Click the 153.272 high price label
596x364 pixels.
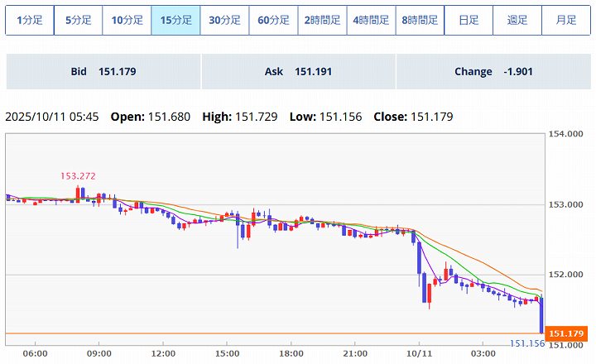[x=77, y=176]
